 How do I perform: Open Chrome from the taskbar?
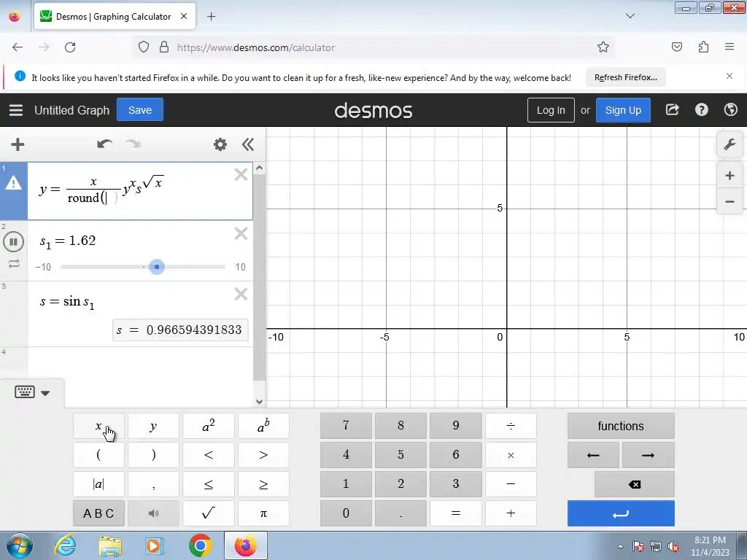click(x=200, y=545)
